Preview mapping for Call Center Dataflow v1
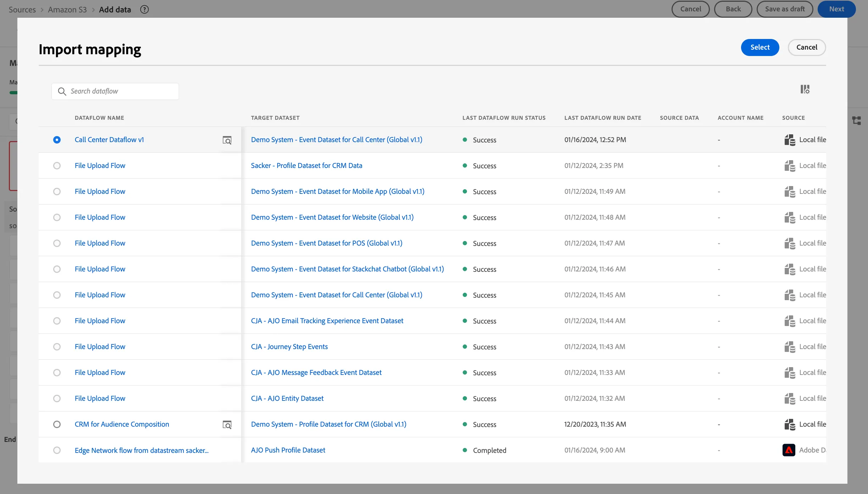Screen dimensions: 868x494 (227, 140)
